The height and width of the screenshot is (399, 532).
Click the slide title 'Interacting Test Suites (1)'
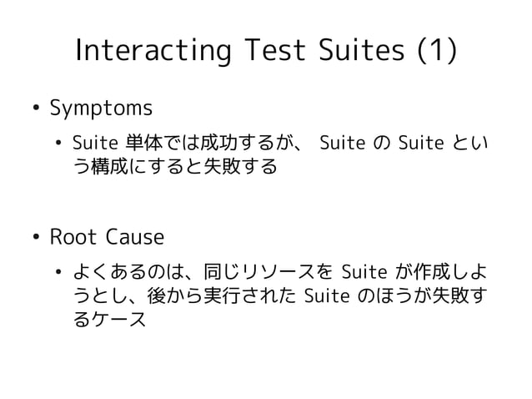tap(265, 50)
